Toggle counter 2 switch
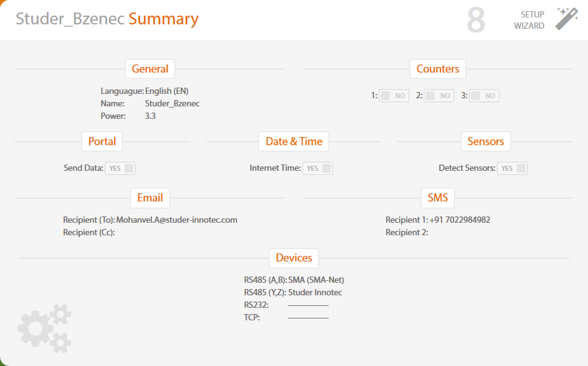Viewport: 588px width, 366px height. click(438, 96)
